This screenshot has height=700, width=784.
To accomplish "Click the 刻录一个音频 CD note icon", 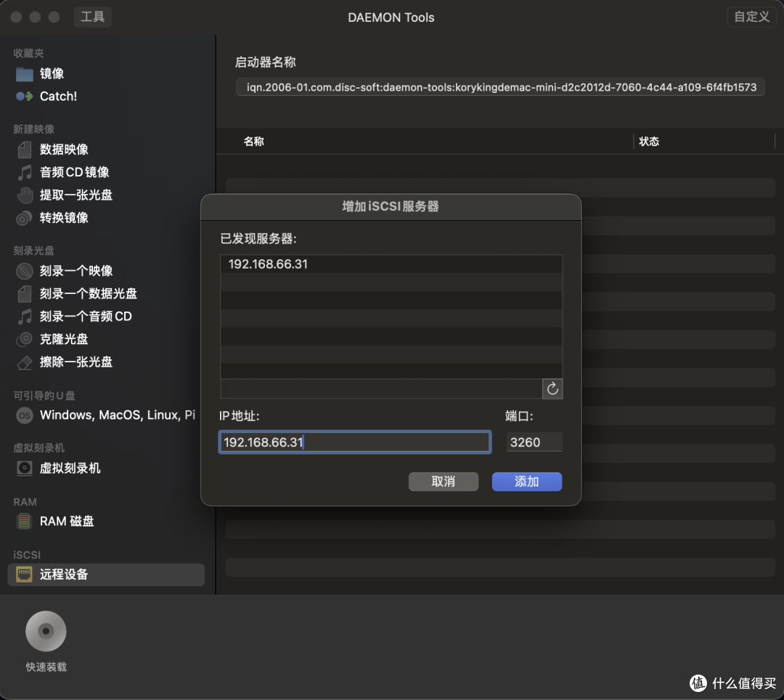I will [x=24, y=317].
